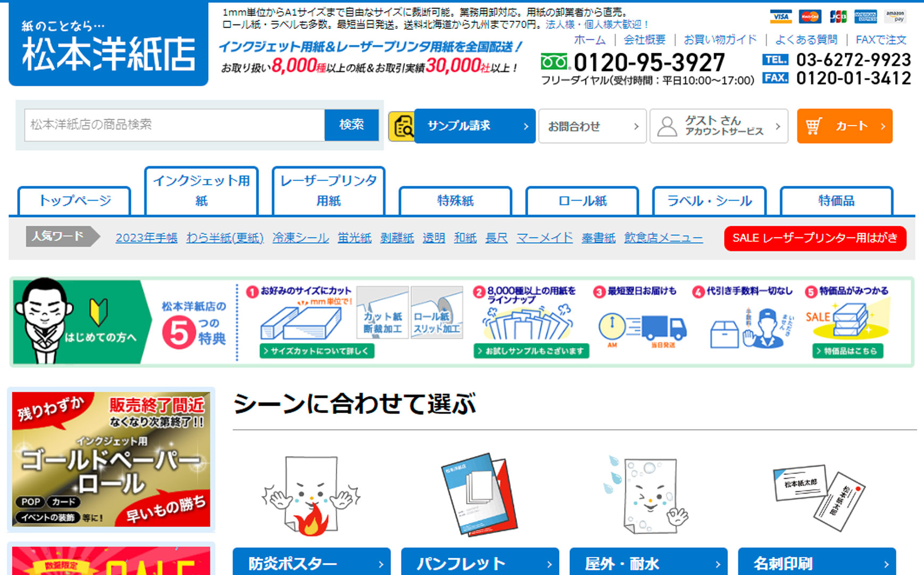Click お試しサンプルもございます green button
Screen dimensions: 924x575
531,351
